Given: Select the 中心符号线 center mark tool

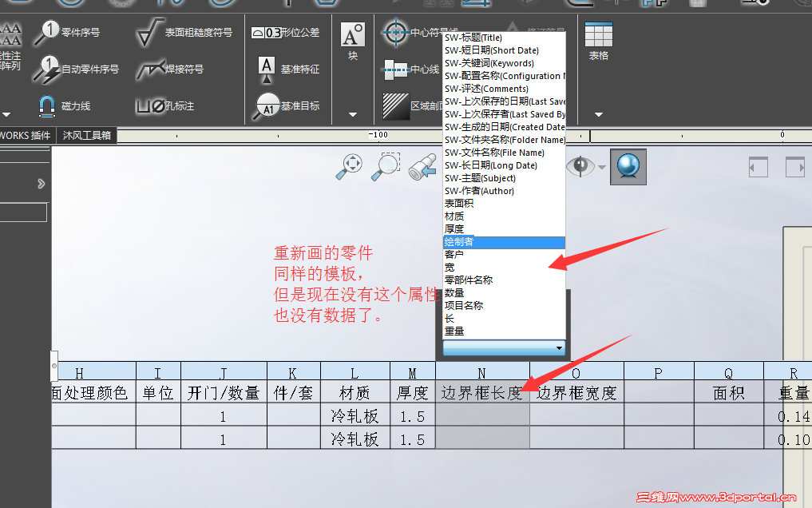Looking at the screenshot, I should (x=421, y=33).
